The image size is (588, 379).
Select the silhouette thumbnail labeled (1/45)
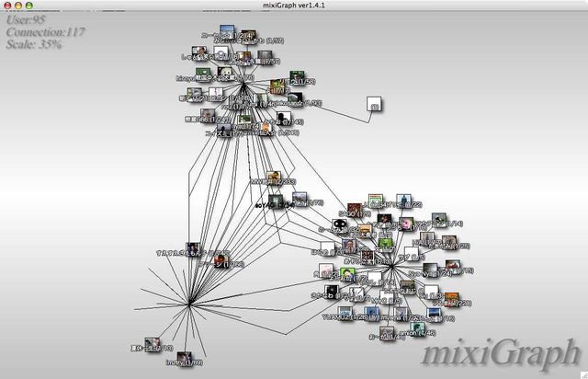coord(284,118)
